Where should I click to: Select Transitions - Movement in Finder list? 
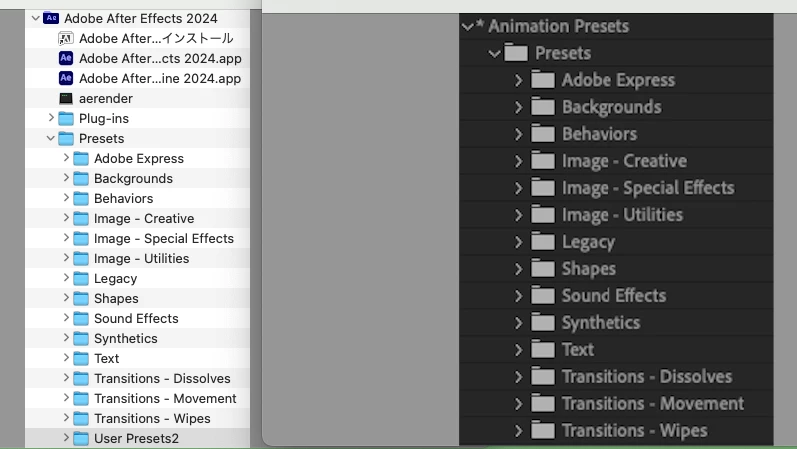[x=165, y=398]
